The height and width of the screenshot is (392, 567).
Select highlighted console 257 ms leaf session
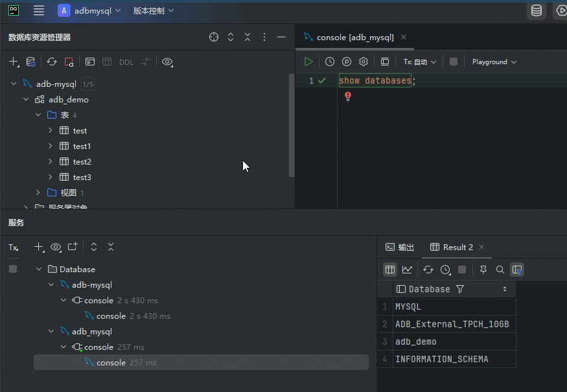(x=201, y=362)
